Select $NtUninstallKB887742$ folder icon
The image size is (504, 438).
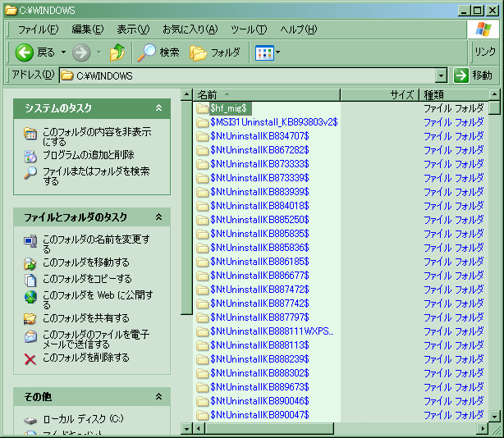tap(203, 303)
